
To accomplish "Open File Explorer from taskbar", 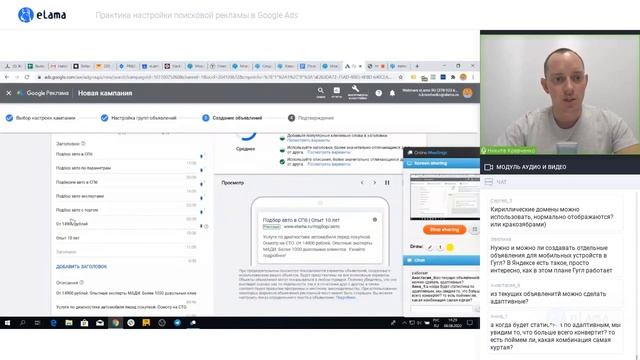I will pyautogui.click(x=69, y=323).
